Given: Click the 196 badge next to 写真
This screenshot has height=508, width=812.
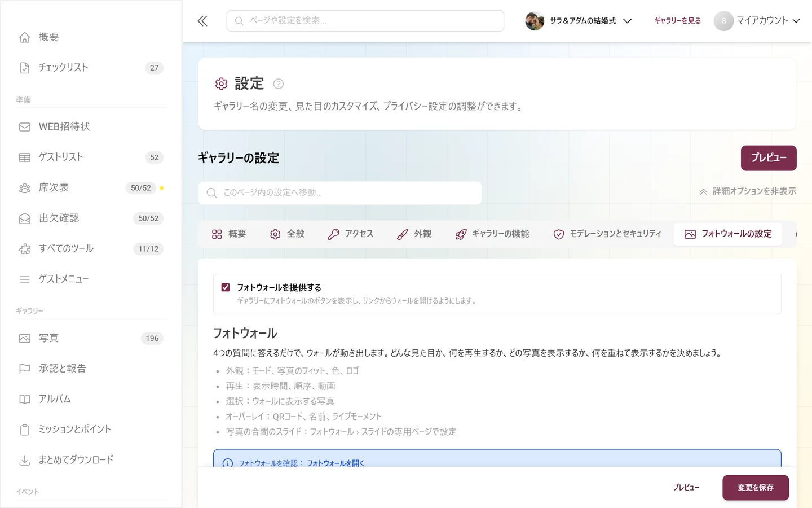Looking at the screenshot, I should click(x=152, y=339).
